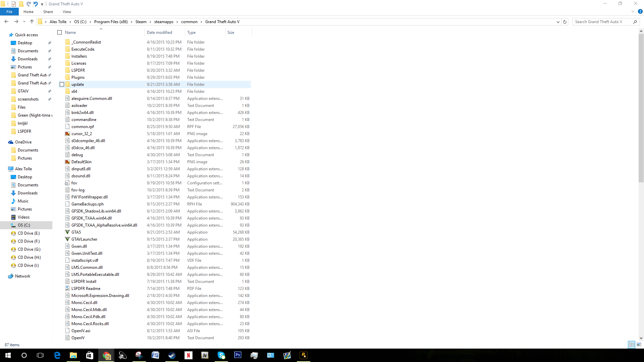The height and width of the screenshot is (362, 644).
Task: Open the customize quick access toolbar dropdown
Action: click(x=42, y=4)
